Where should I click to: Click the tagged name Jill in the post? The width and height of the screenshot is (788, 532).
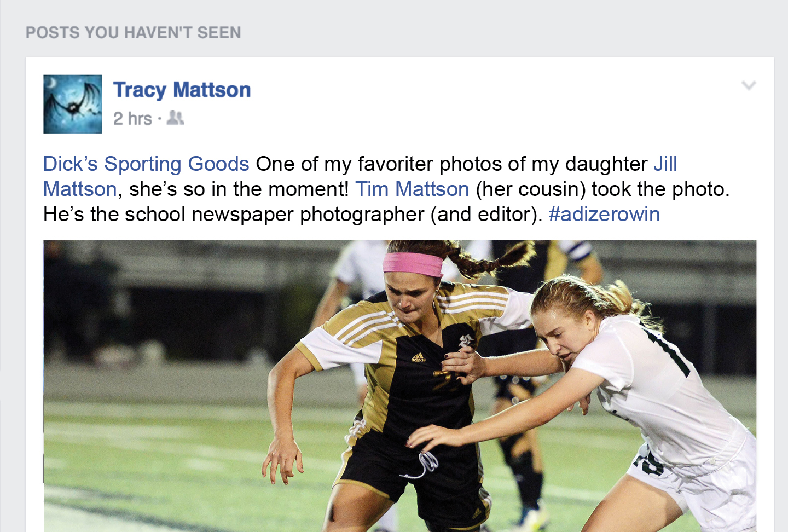pyautogui.click(x=665, y=164)
